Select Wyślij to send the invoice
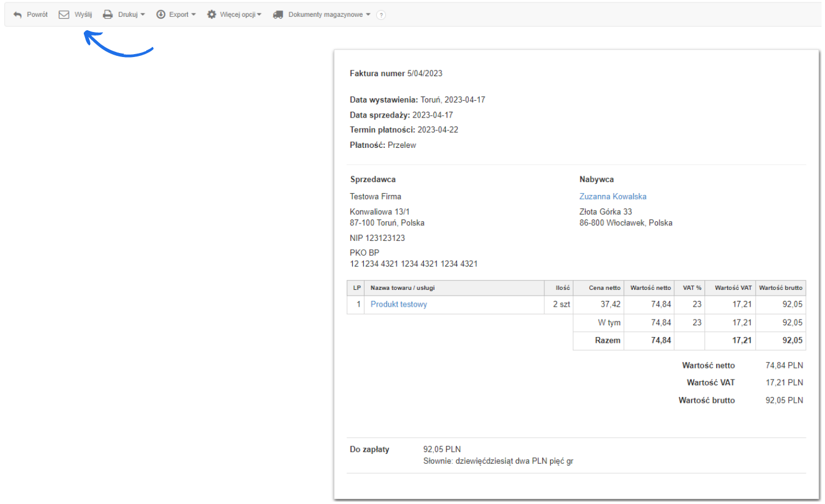The width and height of the screenshot is (825, 504). [83, 14]
